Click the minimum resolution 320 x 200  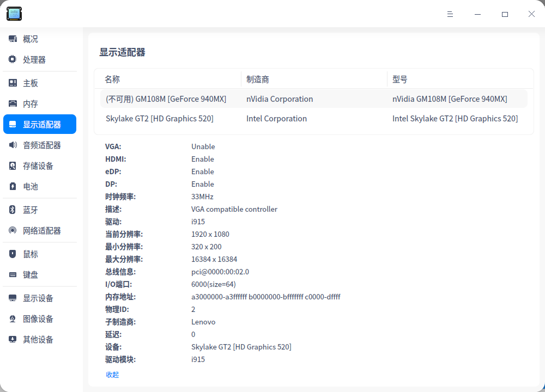pyautogui.click(x=207, y=247)
